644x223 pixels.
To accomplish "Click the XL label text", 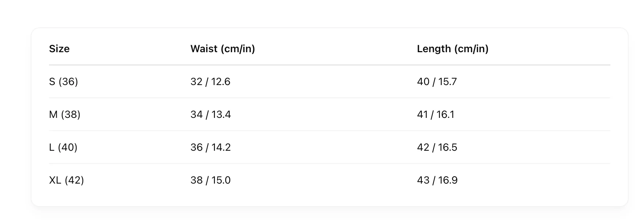I will coord(55,180).
